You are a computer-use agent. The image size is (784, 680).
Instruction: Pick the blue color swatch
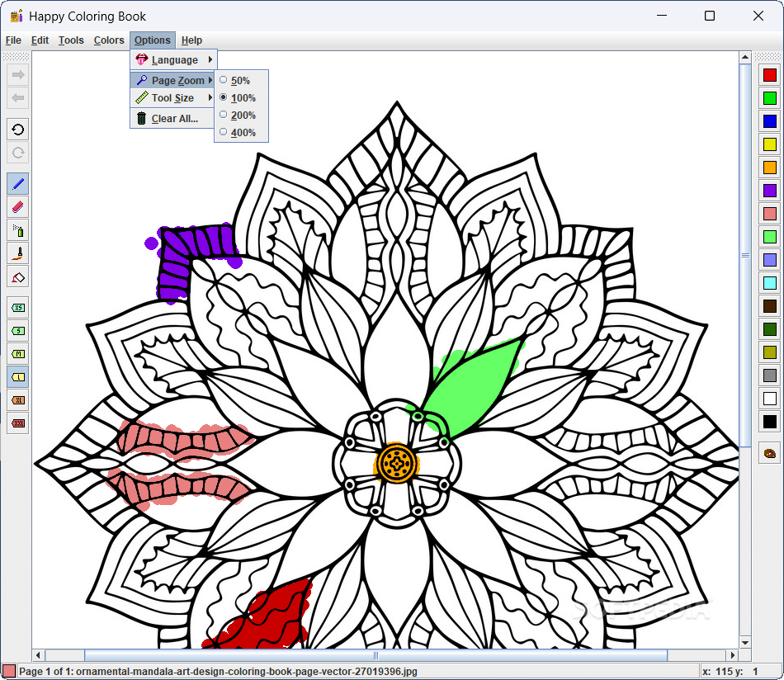click(x=769, y=121)
